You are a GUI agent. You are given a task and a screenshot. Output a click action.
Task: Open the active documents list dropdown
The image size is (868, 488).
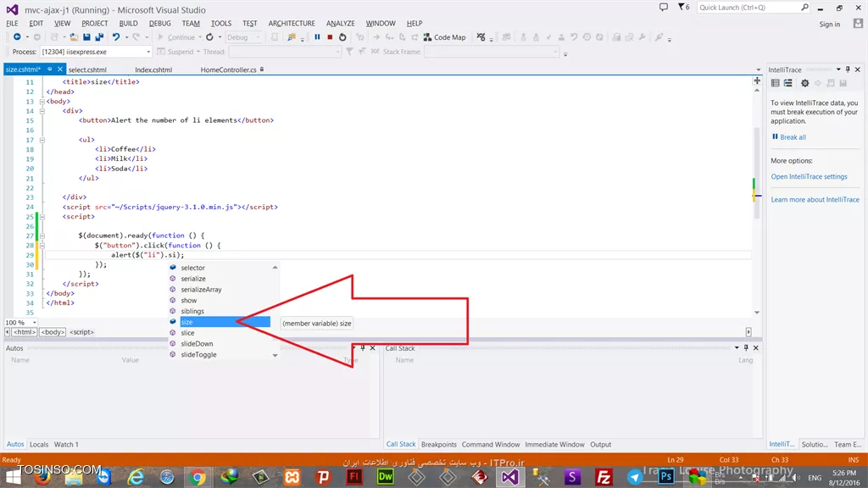758,69
